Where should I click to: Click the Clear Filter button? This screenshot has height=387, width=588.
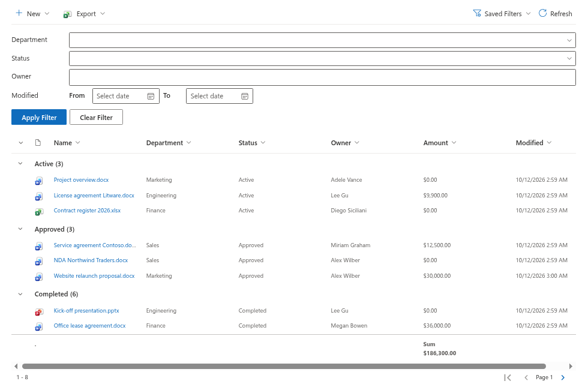[x=96, y=117]
